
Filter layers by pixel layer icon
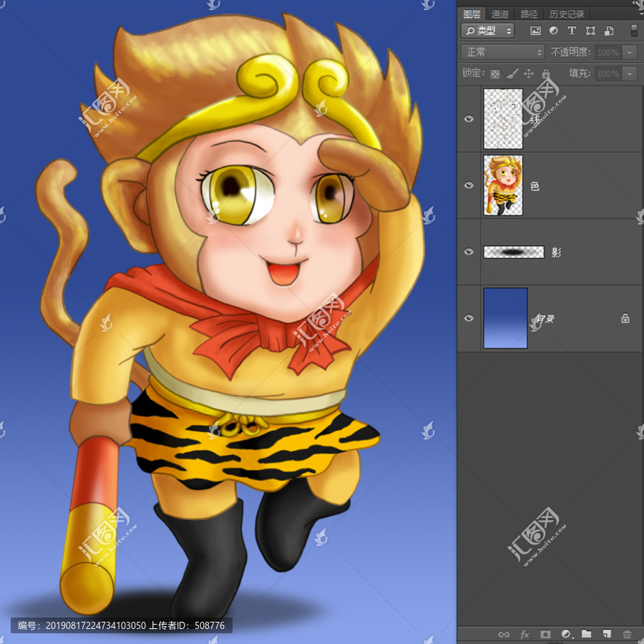tap(535, 31)
